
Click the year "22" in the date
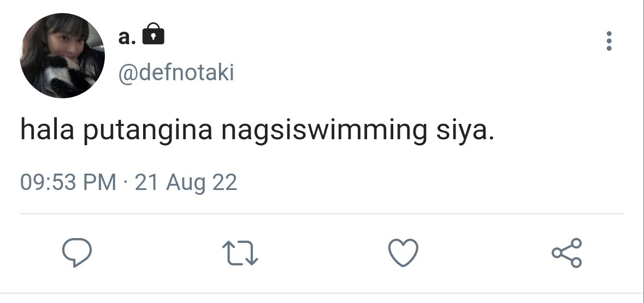(x=224, y=182)
